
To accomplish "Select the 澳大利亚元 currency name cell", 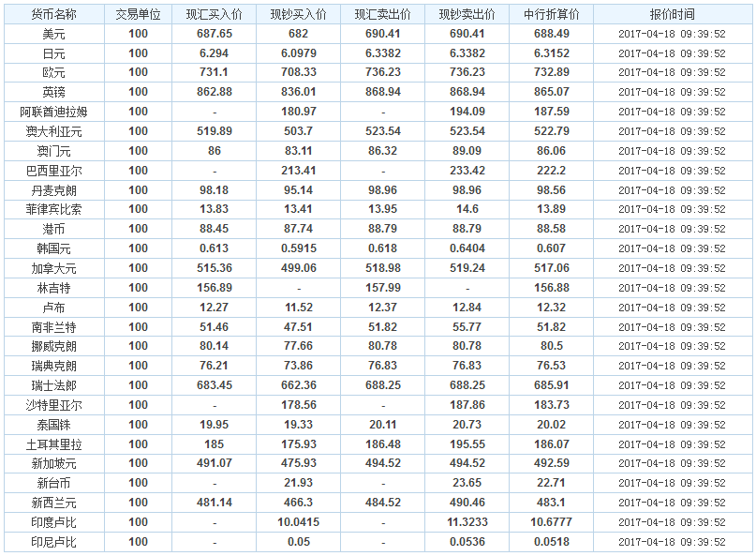I will click(x=54, y=131).
